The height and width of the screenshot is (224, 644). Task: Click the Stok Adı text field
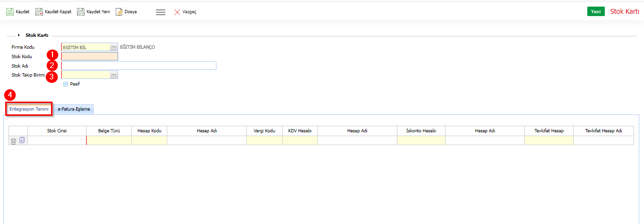pos(138,66)
